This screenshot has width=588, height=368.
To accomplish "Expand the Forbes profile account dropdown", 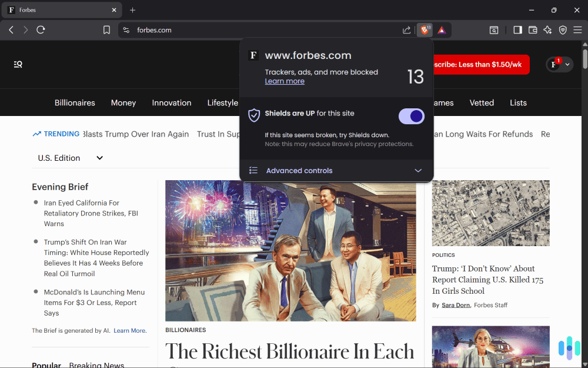I will 559,65.
